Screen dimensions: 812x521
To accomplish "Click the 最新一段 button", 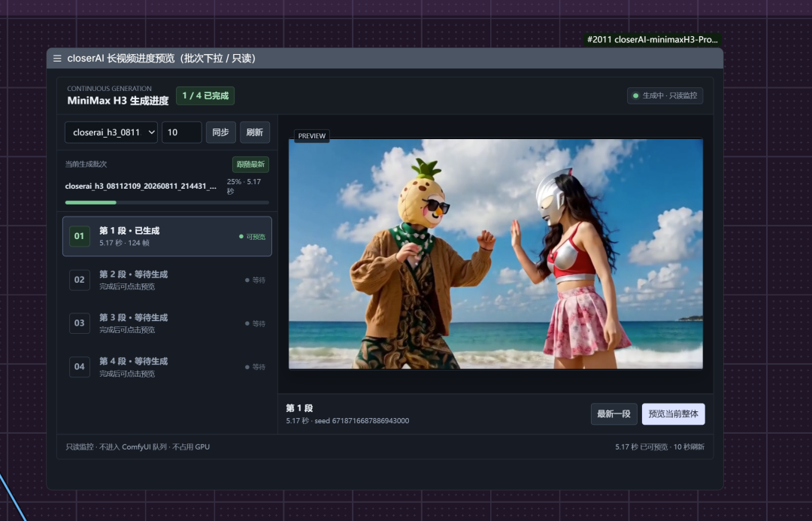I will [614, 413].
